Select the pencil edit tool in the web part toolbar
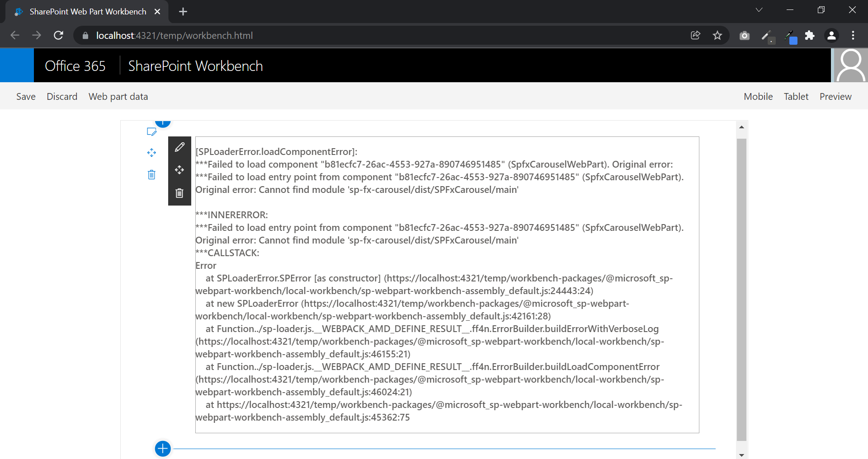 179,147
